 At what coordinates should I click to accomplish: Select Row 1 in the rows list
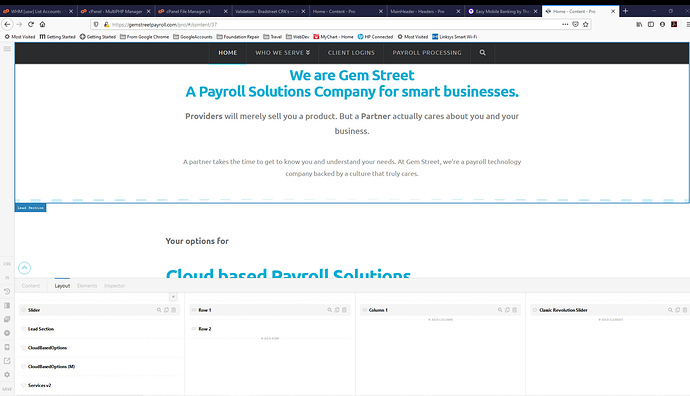[x=270, y=310]
